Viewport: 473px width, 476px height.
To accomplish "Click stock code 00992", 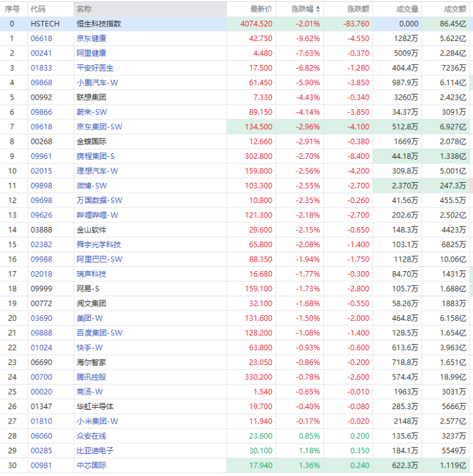I will pos(41,97).
